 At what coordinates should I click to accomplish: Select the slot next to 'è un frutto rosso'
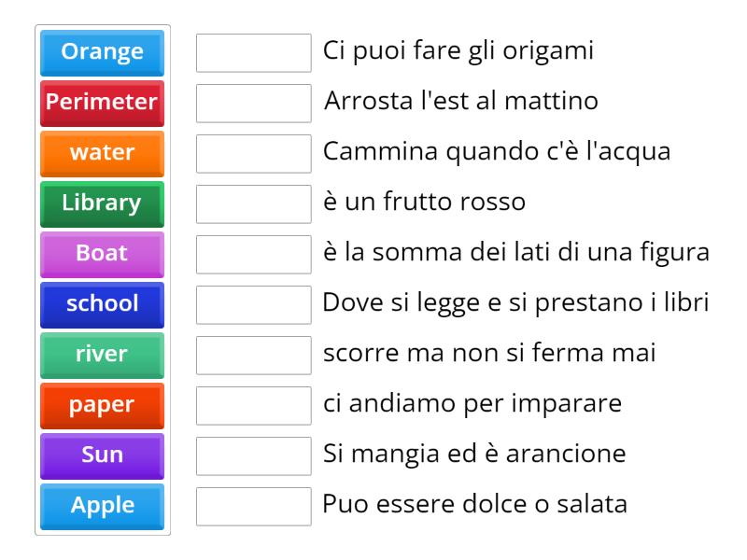(254, 203)
